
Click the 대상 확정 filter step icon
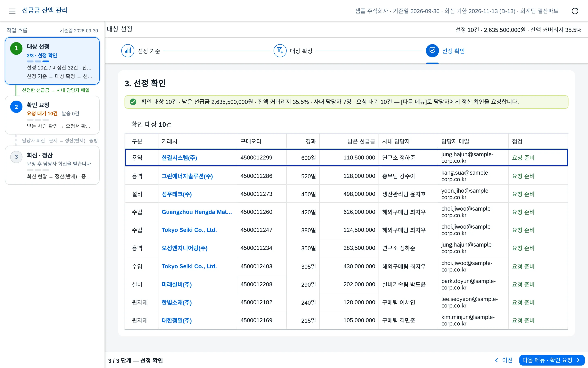(280, 51)
